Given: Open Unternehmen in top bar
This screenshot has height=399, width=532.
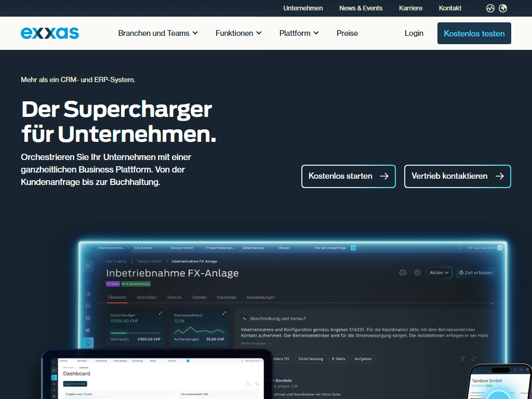Looking at the screenshot, I should click(x=303, y=8).
